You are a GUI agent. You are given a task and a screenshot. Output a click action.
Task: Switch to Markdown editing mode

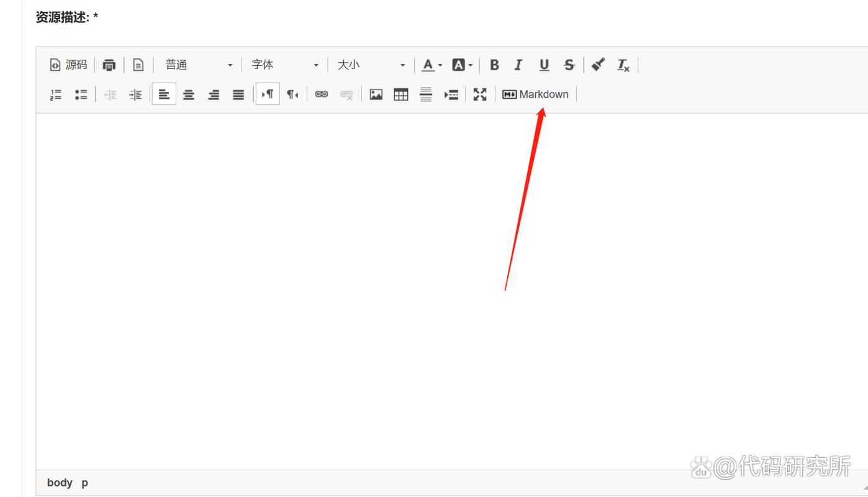pos(535,94)
